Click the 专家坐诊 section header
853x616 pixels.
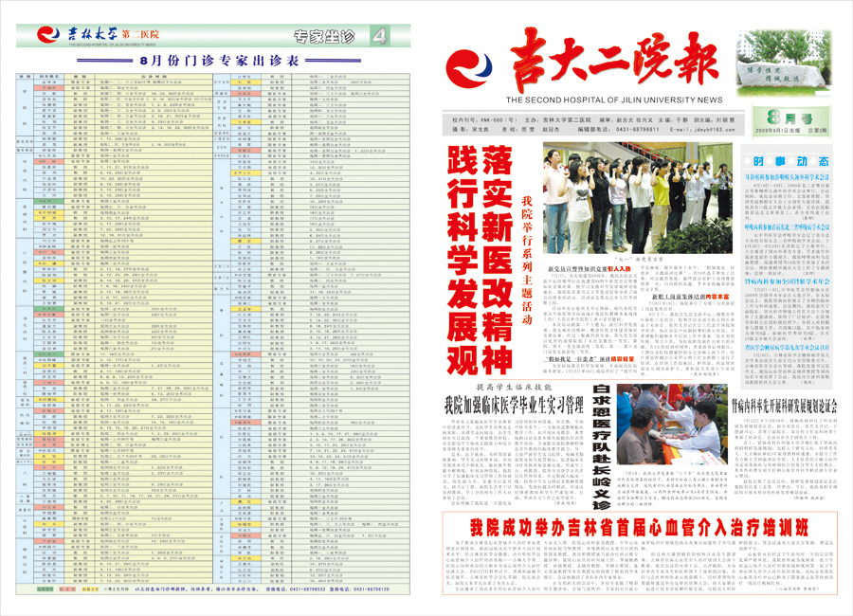click(x=324, y=36)
